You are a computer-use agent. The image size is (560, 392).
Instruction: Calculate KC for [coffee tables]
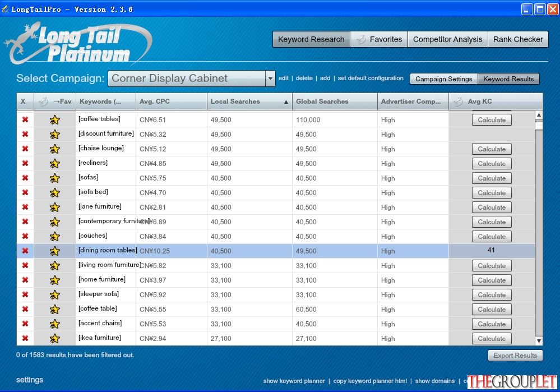click(492, 119)
